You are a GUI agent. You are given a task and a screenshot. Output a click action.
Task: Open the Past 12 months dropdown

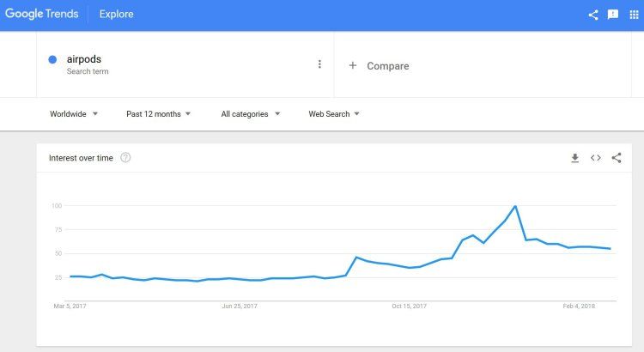(158, 114)
